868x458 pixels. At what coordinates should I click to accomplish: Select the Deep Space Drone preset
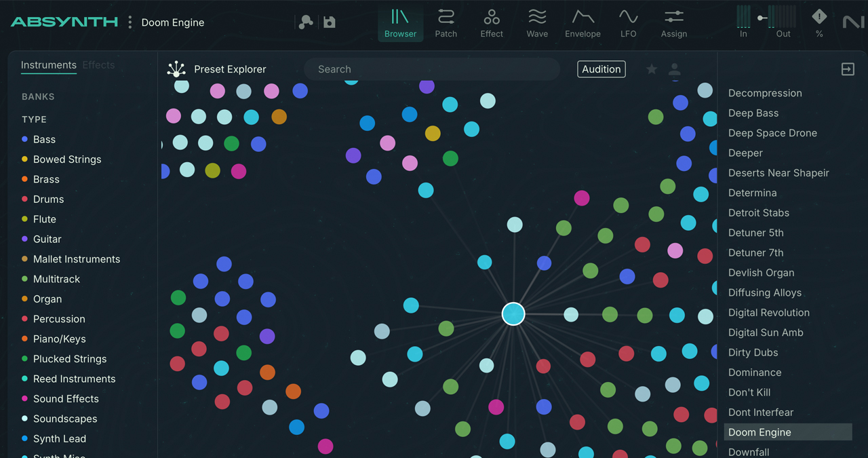click(772, 133)
